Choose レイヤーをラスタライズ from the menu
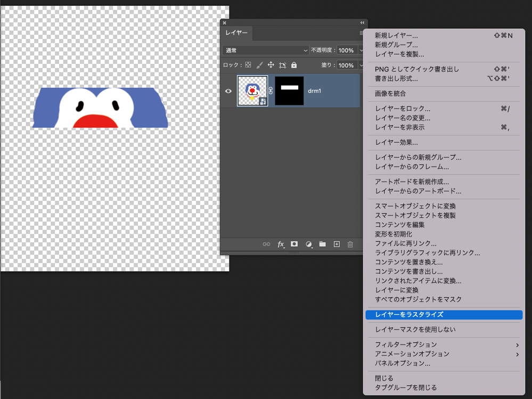The image size is (532, 399). click(408, 315)
